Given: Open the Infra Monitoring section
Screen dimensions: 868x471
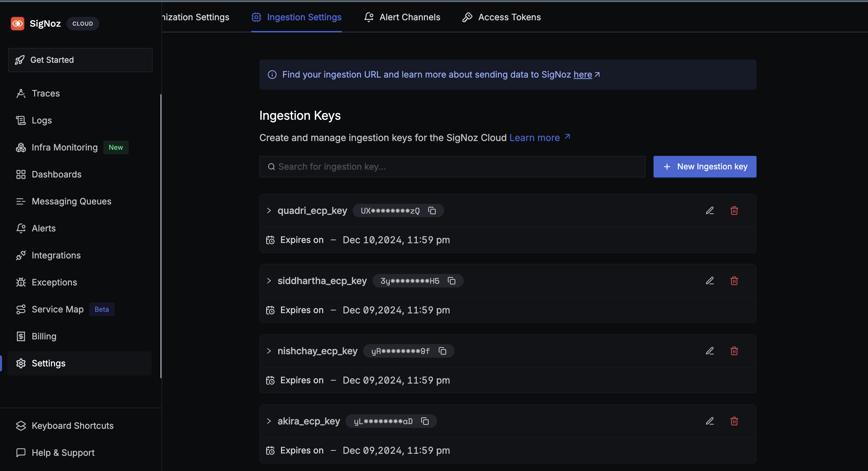Looking at the screenshot, I should tap(65, 147).
